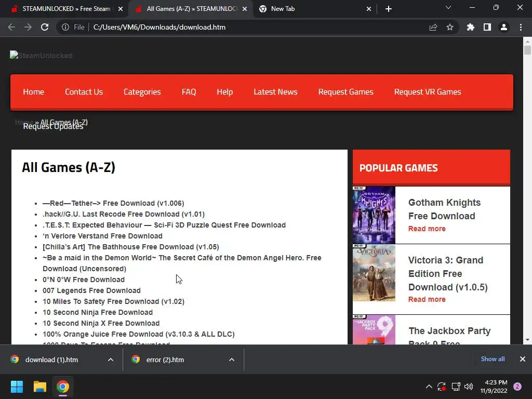
Task: Click Show all downloads
Action: tap(493, 359)
